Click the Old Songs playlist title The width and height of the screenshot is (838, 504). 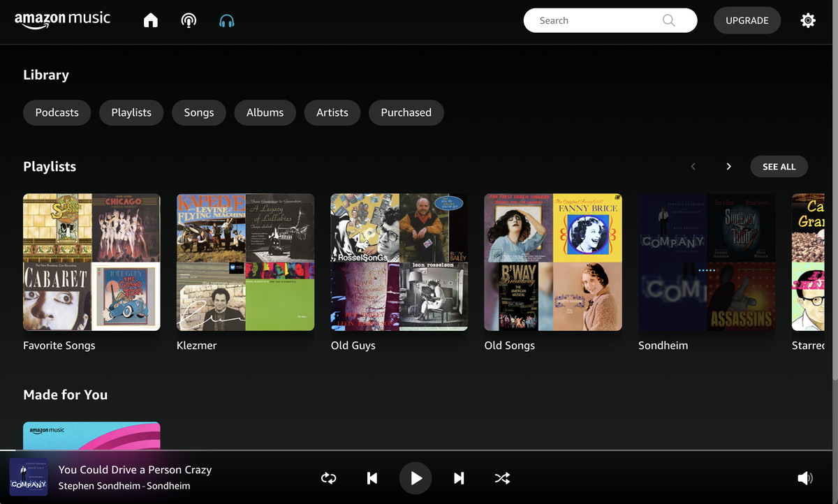pos(510,346)
